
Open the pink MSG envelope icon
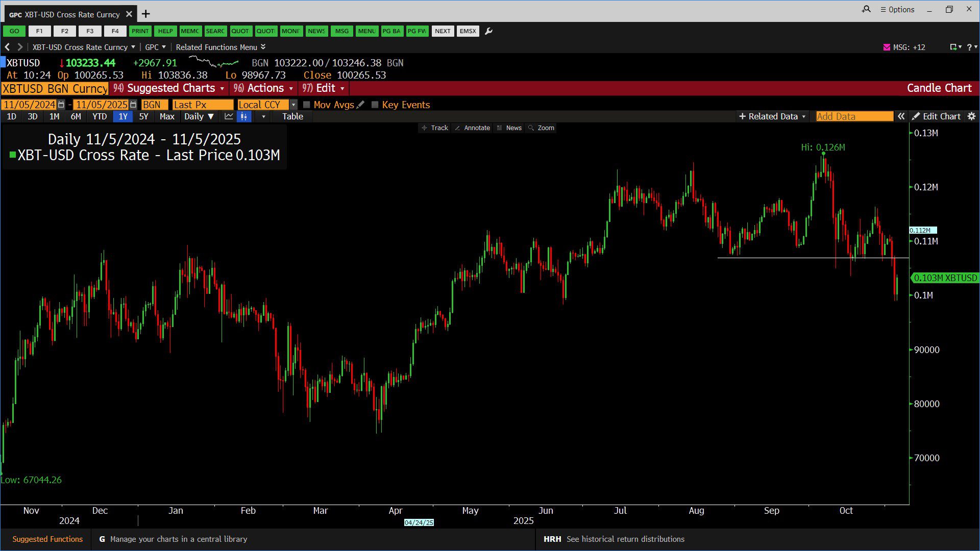pos(887,47)
